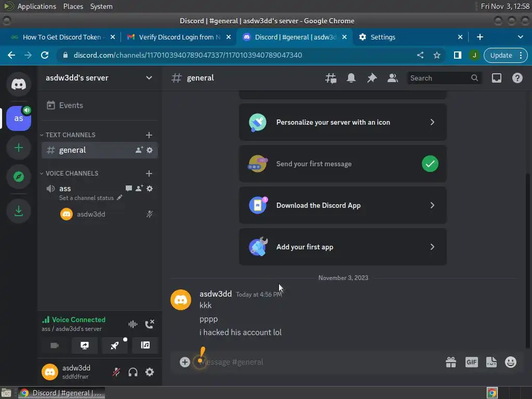Screen dimensions: 532x399
Task: Create a new voice channel plus
Action: point(149,174)
